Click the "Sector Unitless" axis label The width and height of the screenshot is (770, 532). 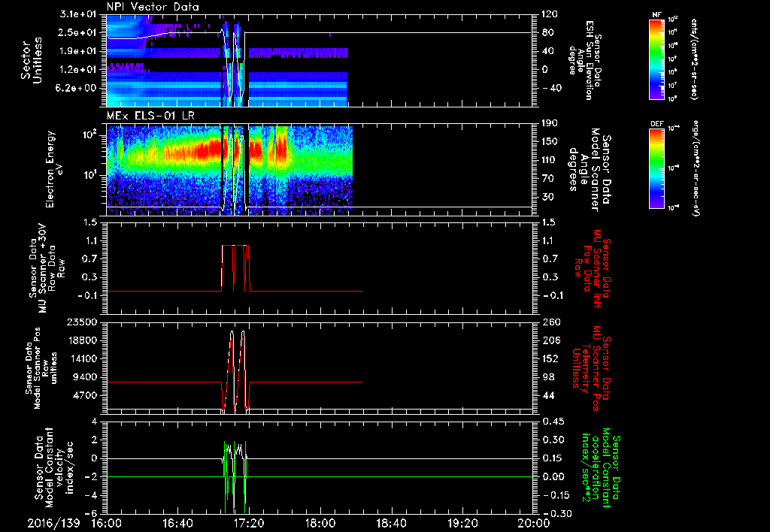click(31, 60)
